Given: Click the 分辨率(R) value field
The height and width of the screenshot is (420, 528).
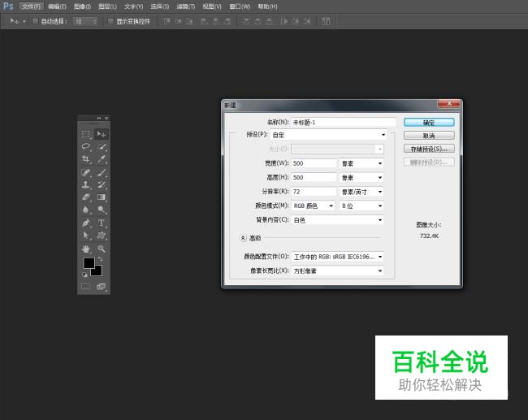Looking at the screenshot, I should tap(314, 192).
